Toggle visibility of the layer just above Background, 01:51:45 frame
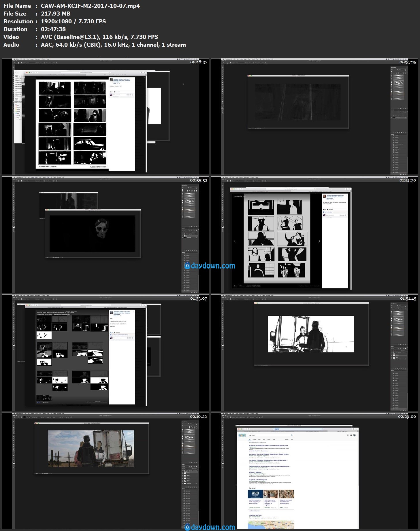This screenshot has width=420, height=531. click(392, 357)
